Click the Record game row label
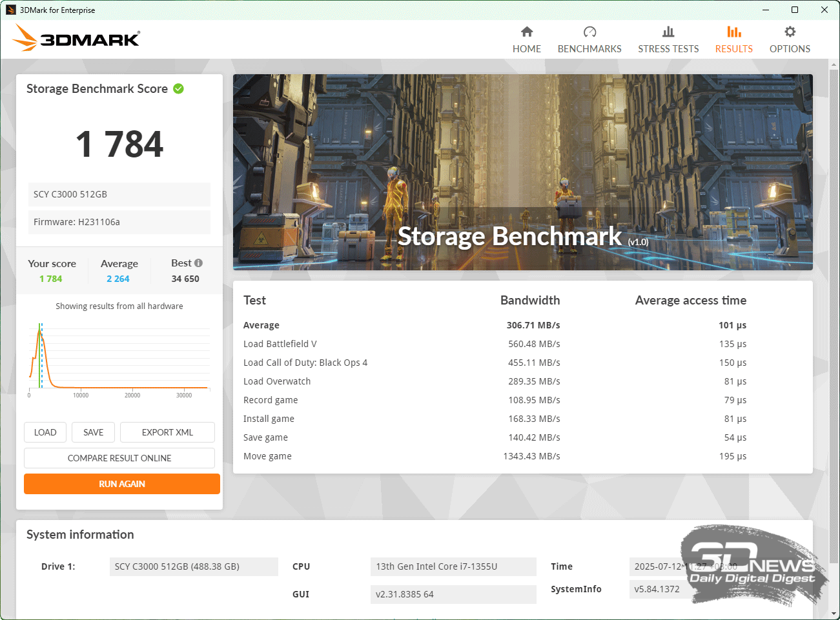840x620 pixels. 271,400
